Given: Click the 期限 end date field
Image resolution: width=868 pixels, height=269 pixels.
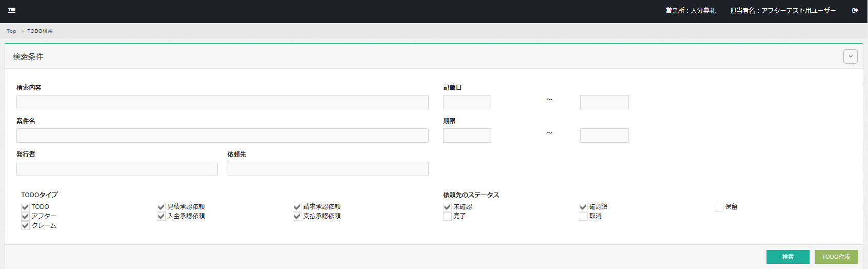Looking at the screenshot, I should pos(604,136).
